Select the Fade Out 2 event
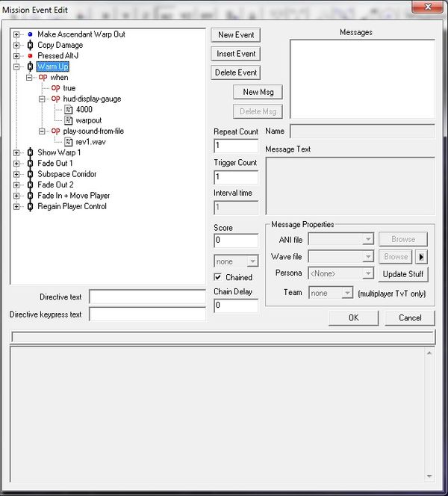The image size is (448, 496). pyautogui.click(x=55, y=185)
